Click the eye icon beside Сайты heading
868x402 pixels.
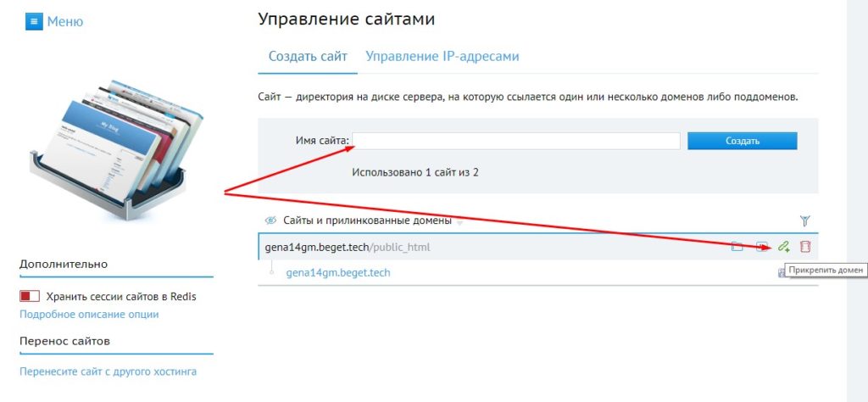click(271, 221)
